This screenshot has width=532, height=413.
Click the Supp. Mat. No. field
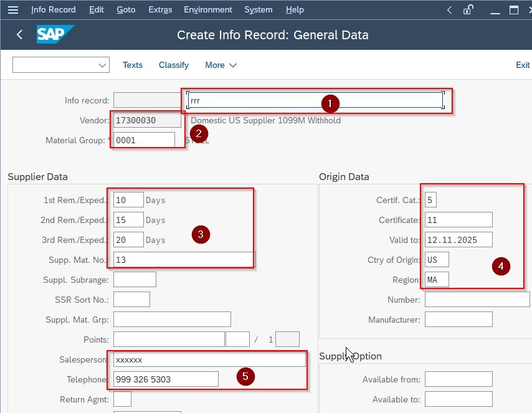click(184, 260)
